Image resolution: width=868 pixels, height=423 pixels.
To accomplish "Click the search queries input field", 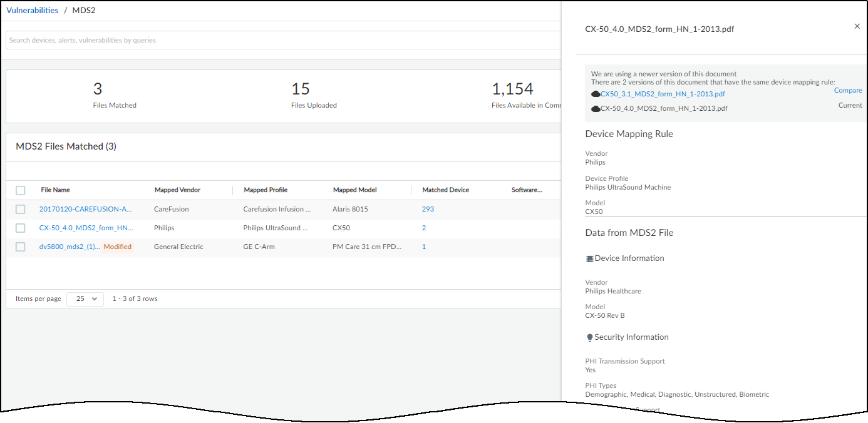I will coord(282,40).
